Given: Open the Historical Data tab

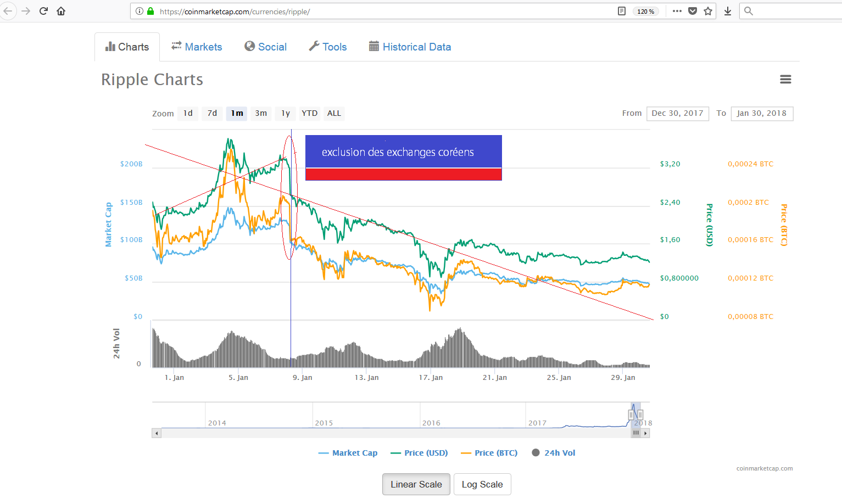Looking at the screenshot, I should (416, 47).
